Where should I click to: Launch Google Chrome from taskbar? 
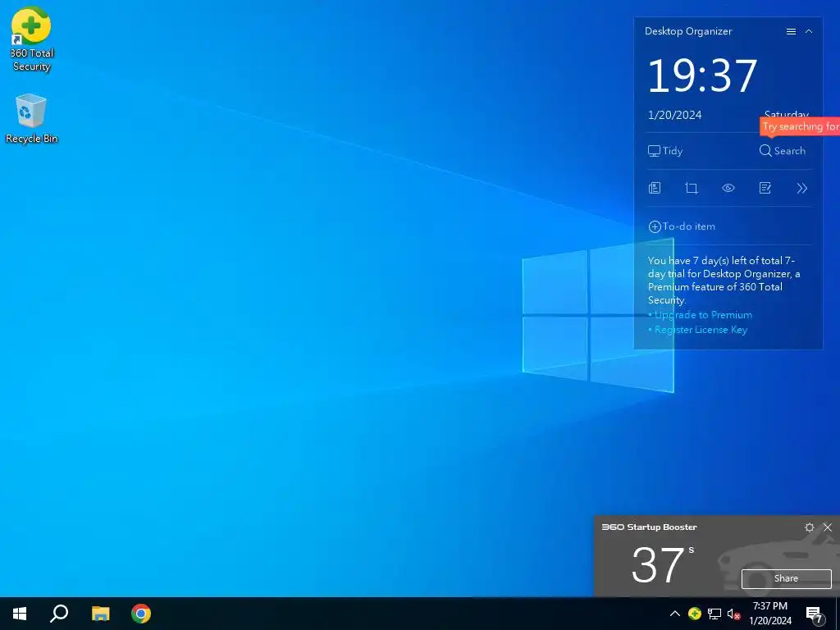[x=141, y=614]
